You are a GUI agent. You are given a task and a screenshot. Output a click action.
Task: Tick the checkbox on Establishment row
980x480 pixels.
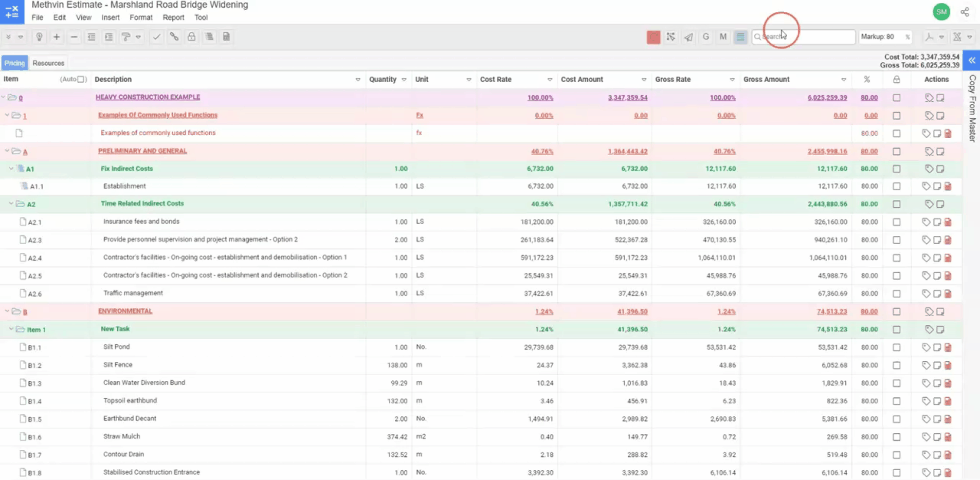[x=896, y=186]
